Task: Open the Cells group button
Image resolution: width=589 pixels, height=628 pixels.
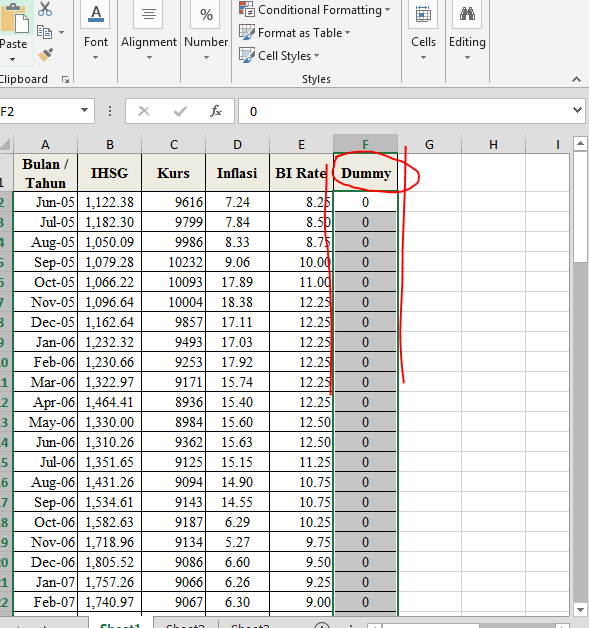Action: tap(423, 31)
